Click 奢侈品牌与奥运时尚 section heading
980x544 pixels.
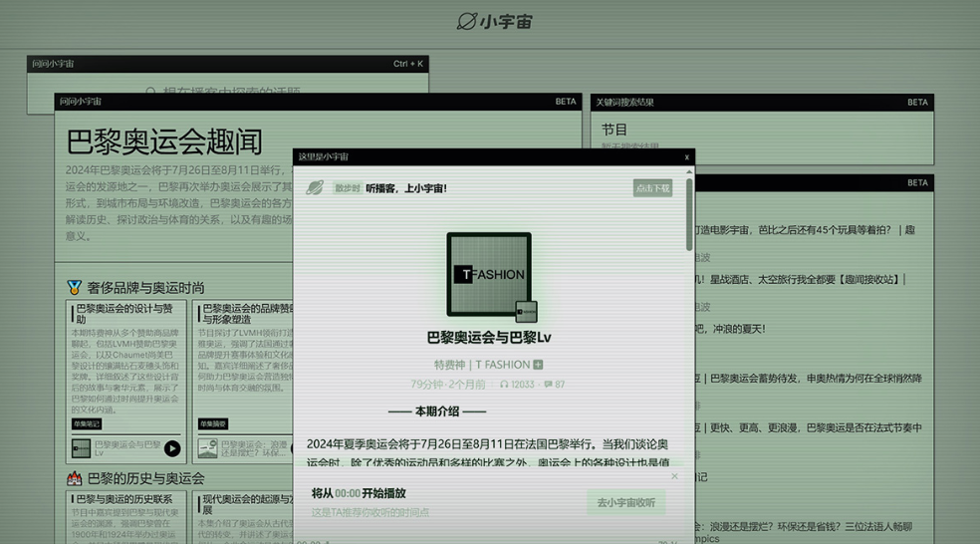[145, 288]
